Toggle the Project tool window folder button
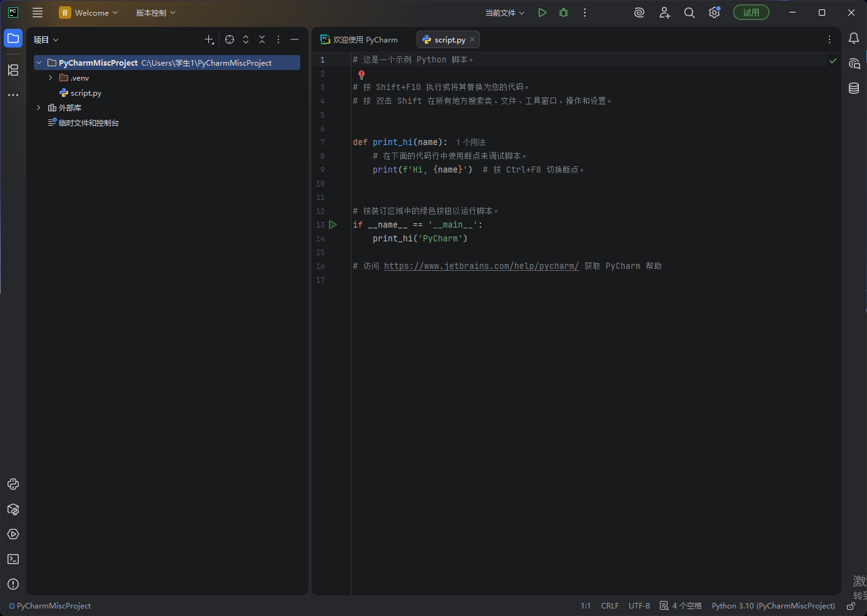The height and width of the screenshot is (616, 867). 13,39
